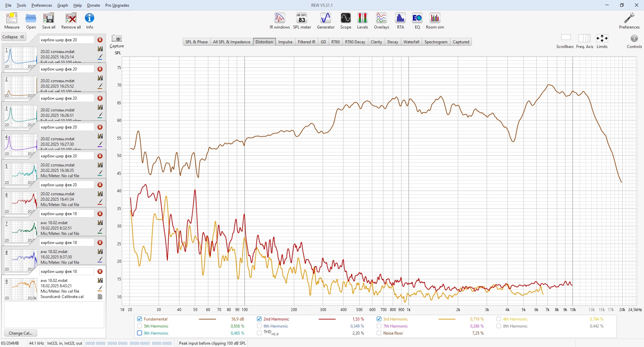Toggle graph Scrollbars

(x=566, y=41)
